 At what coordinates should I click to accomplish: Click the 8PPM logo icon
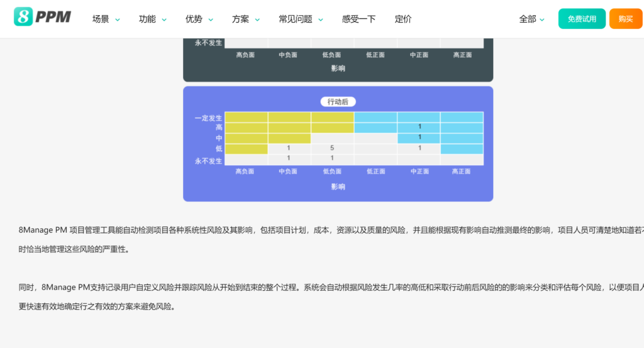[23, 18]
